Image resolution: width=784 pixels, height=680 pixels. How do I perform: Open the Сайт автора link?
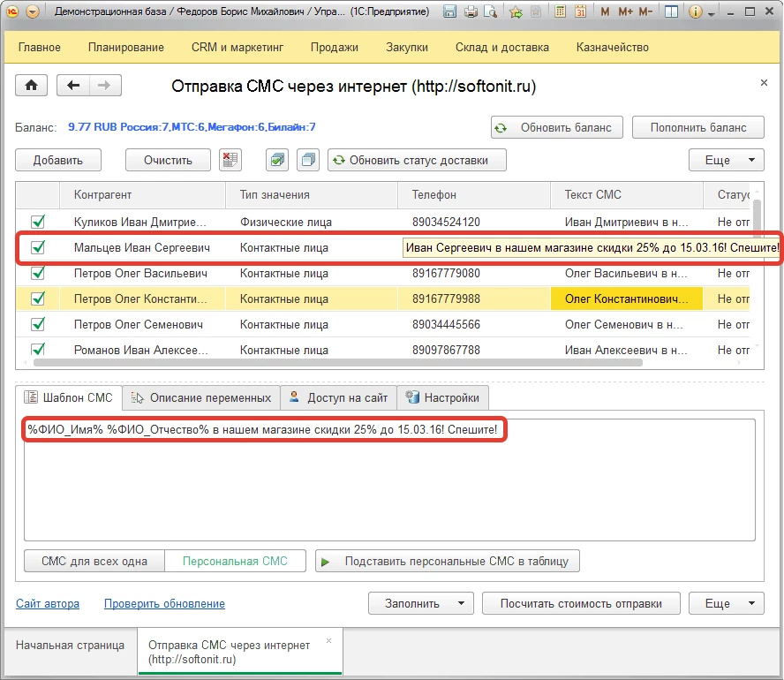[x=48, y=604]
